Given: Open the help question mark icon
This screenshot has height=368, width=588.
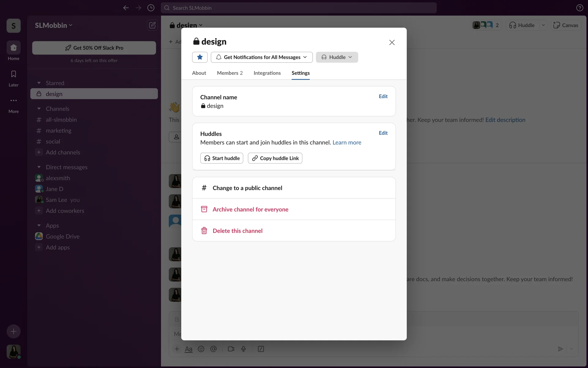Looking at the screenshot, I should click(x=579, y=8).
